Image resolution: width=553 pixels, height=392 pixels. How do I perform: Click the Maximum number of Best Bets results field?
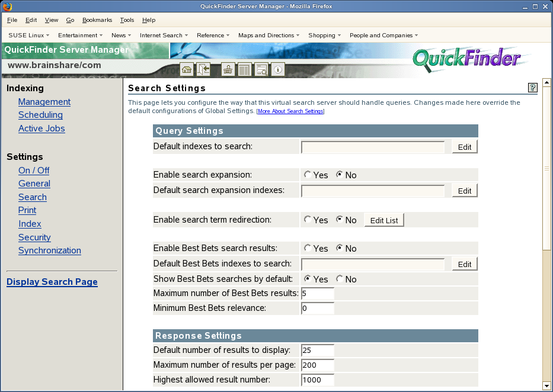[318, 293]
